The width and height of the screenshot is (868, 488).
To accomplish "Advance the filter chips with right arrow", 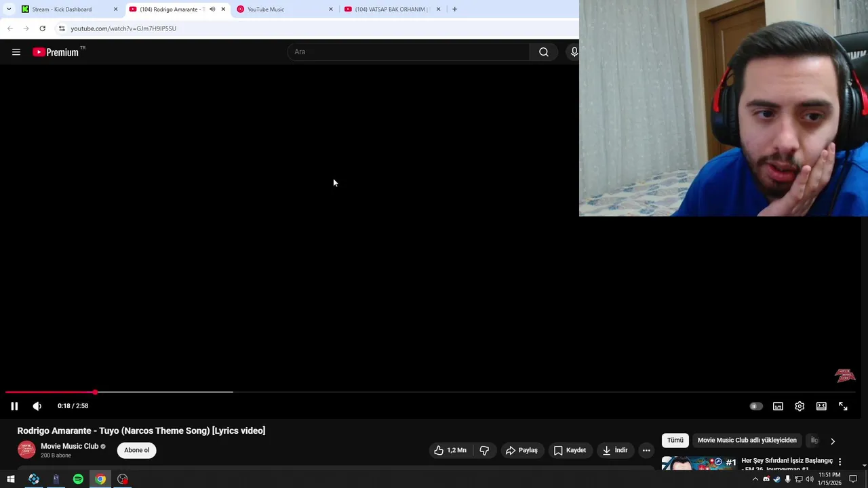I will coord(833,441).
